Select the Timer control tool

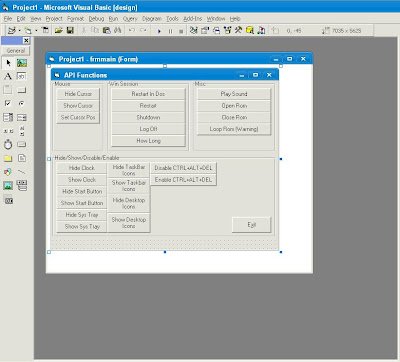coord(8,145)
